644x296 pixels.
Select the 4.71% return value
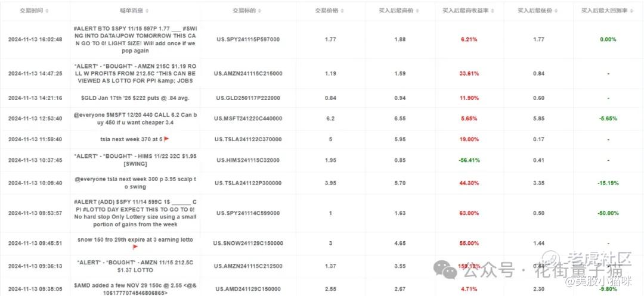coord(469,289)
